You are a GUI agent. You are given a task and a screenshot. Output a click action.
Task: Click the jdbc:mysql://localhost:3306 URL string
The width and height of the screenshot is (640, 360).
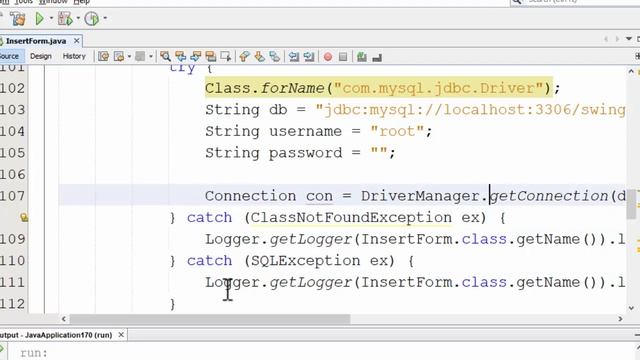coord(470,110)
